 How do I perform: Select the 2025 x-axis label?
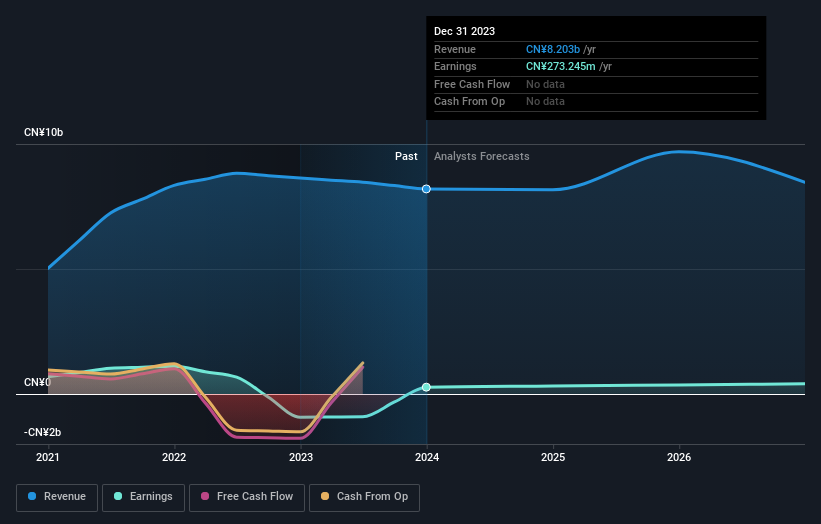coord(553,458)
